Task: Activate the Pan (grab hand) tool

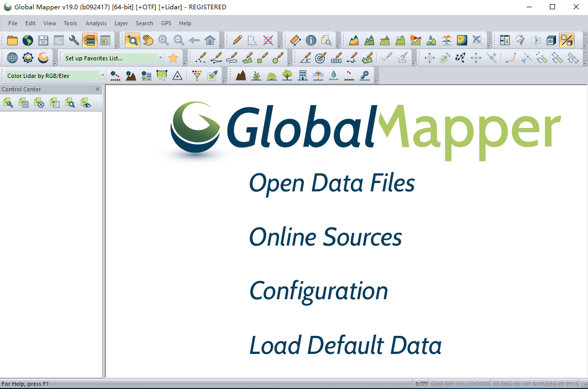Action: (x=147, y=40)
